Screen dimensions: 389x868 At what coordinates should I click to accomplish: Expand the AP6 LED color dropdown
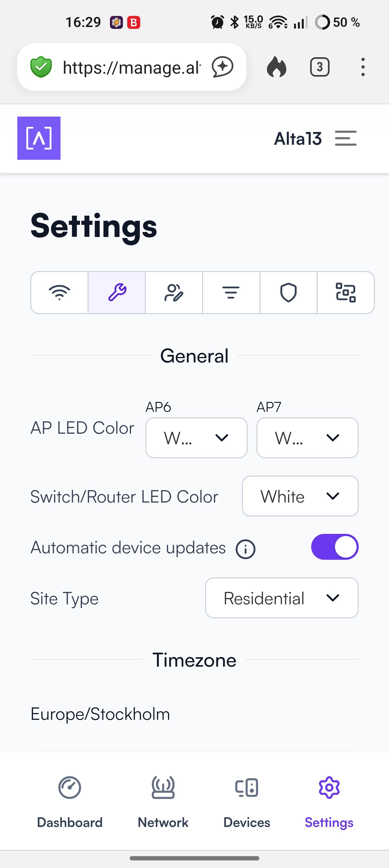point(196,438)
